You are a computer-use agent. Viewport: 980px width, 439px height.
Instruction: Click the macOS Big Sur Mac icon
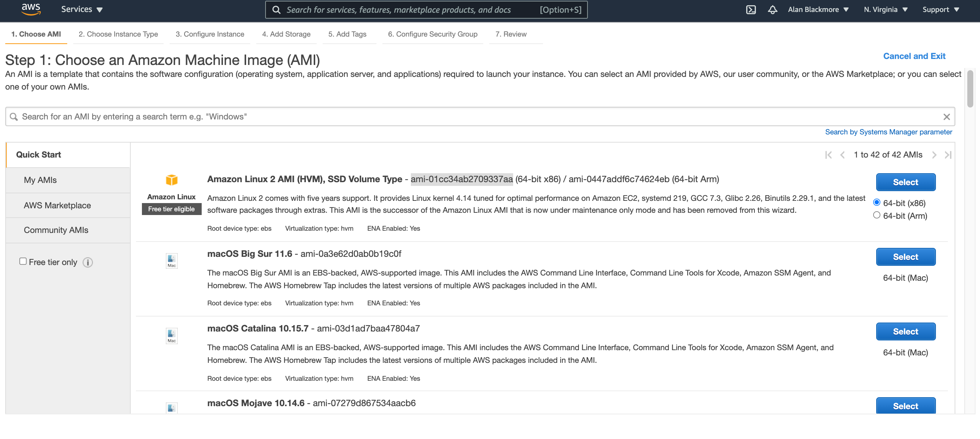[x=171, y=261]
